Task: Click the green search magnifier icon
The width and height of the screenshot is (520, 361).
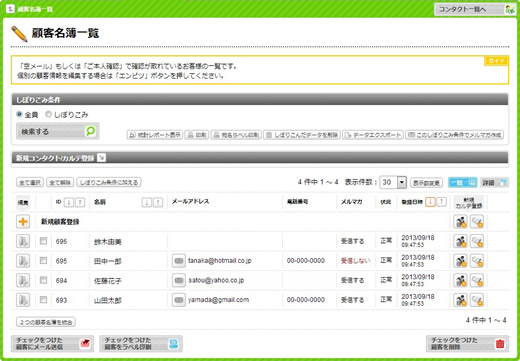Action: [x=91, y=131]
